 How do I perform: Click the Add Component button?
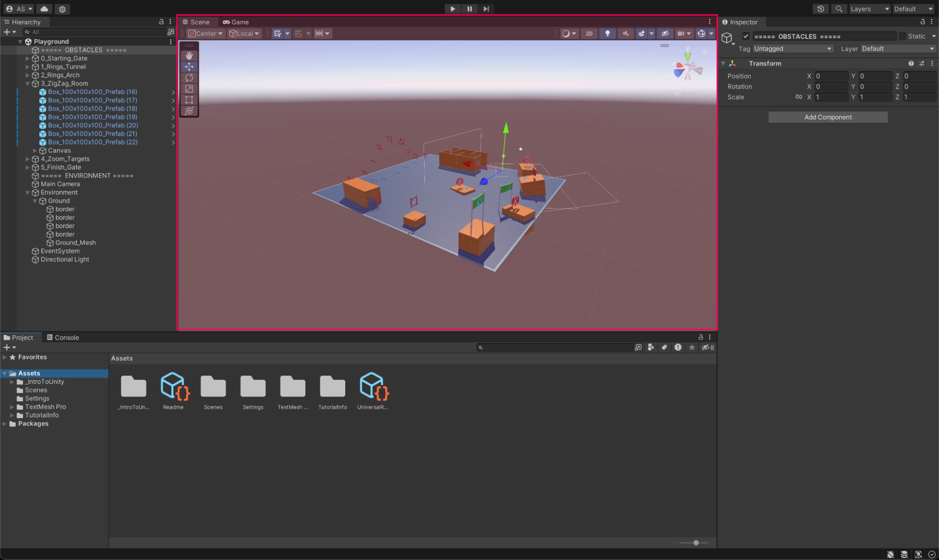[828, 117]
